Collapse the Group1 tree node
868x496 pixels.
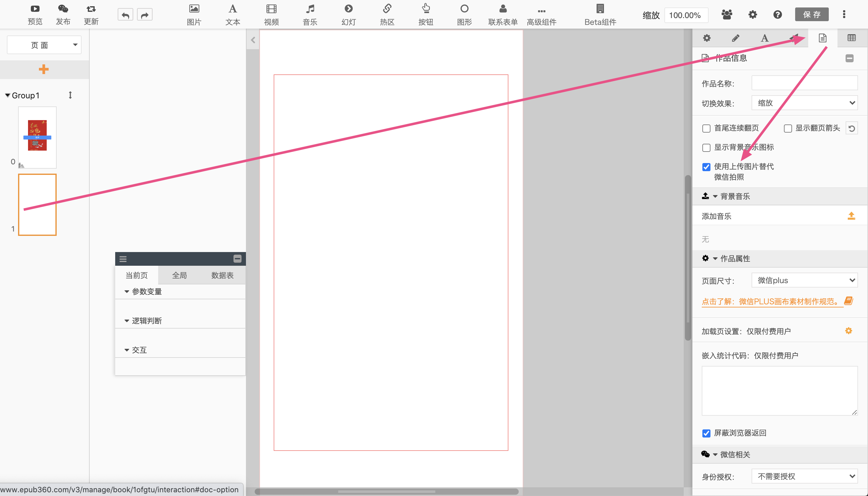[7, 96]
